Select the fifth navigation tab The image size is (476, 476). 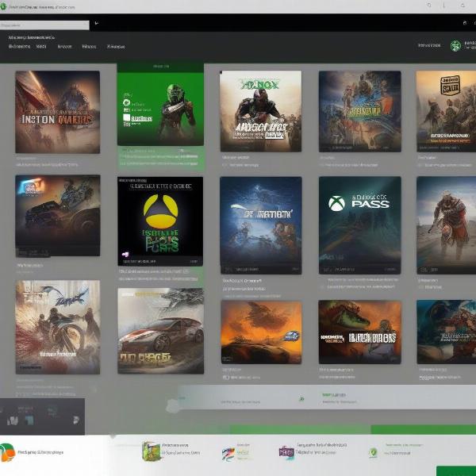(116, 47)
